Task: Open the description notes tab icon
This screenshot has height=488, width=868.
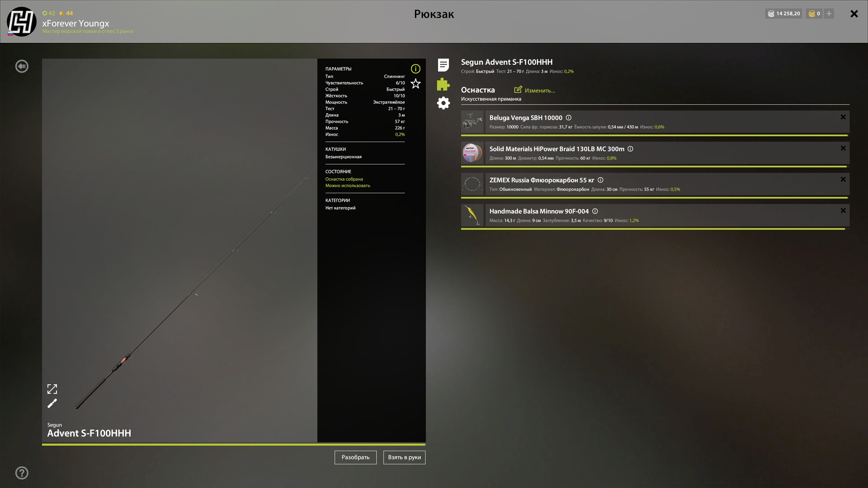Action: (x=443, y=65)
